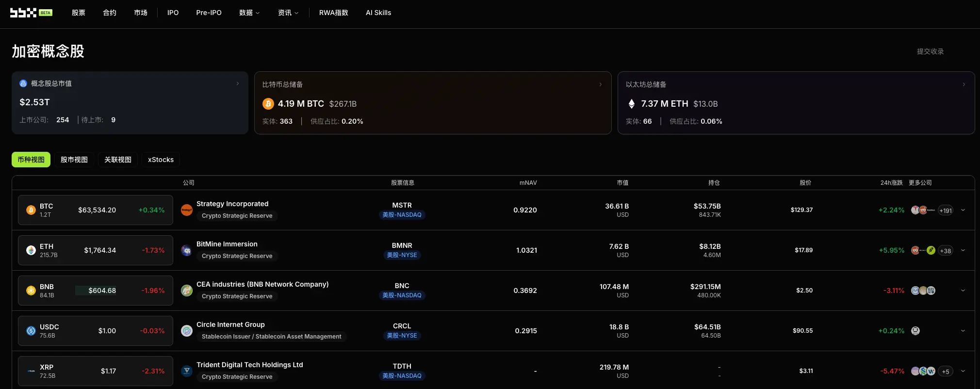Click the ETH coin icon in table
The width and height of the screenshot is (980, 389).
click(31, 250)
